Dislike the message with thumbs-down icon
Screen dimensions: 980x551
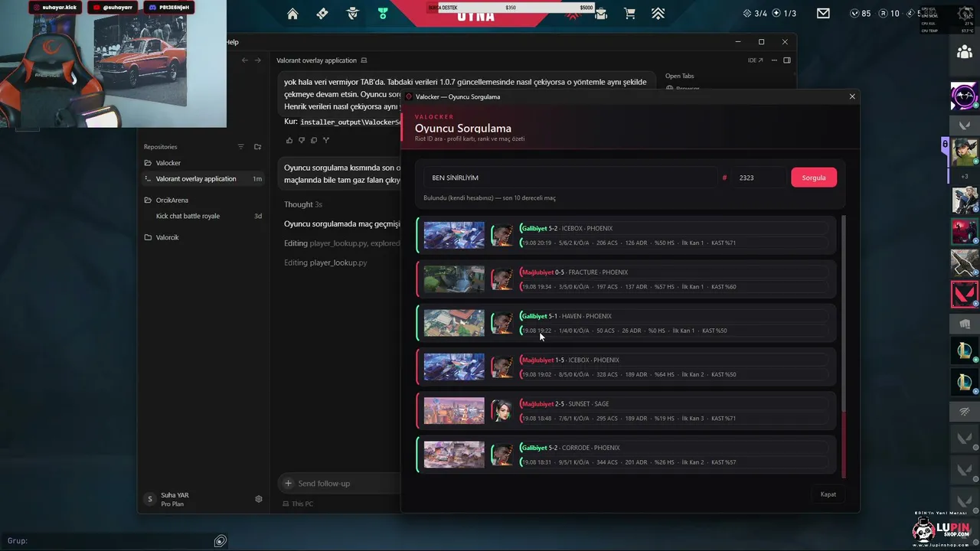(301, 140)
